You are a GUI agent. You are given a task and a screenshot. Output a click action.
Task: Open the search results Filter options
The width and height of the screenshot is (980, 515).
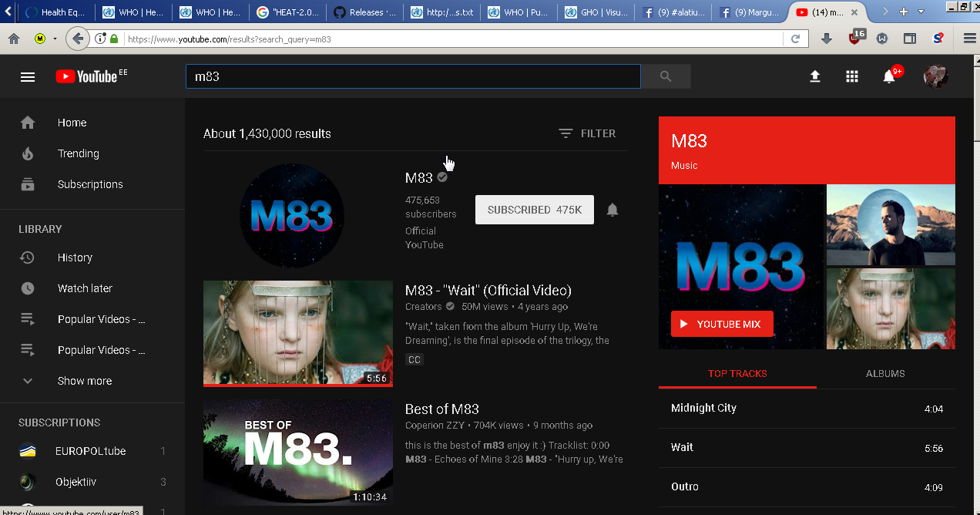pos(587,133)
